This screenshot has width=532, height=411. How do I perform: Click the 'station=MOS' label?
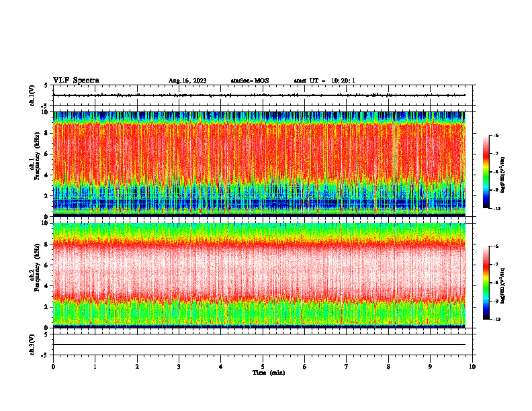click(250, 81)
